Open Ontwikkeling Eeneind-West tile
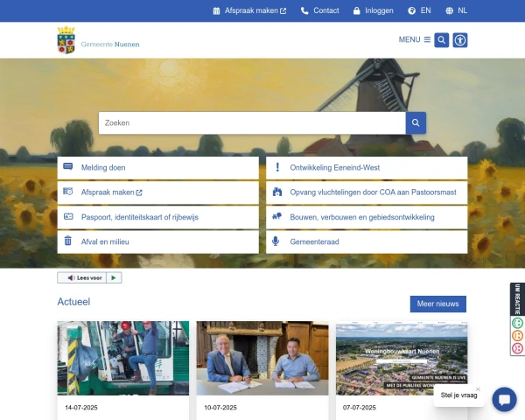This screenshot has height=420, width=525. pos(367,168)
